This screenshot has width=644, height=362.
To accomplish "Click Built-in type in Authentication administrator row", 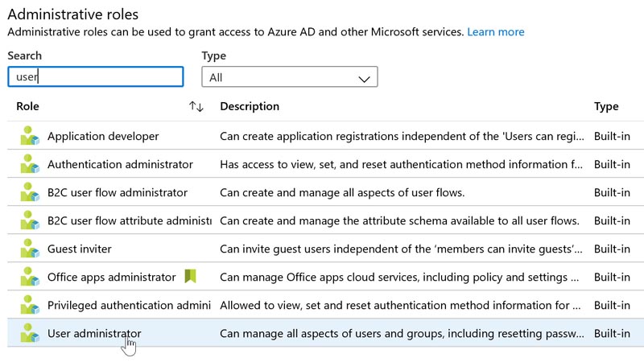I will 612,165.
